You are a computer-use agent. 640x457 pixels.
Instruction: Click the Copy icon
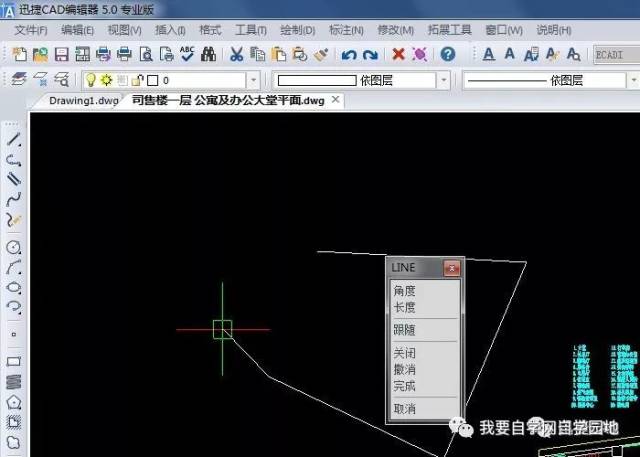257,54
